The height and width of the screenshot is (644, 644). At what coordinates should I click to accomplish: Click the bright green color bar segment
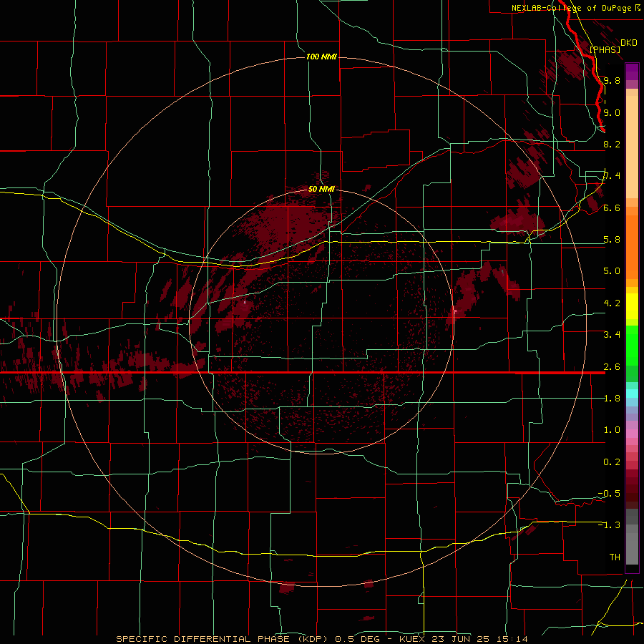(x=632, y=345)
